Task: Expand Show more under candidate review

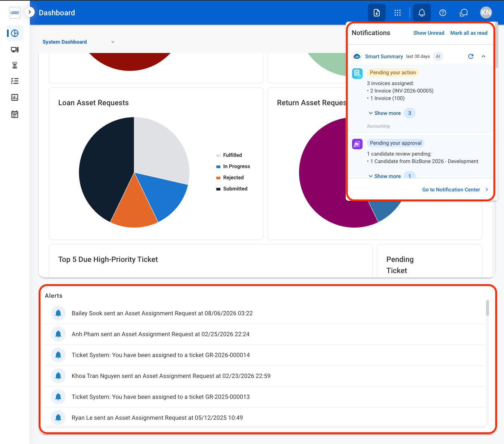Action: (x=385, y=176)
